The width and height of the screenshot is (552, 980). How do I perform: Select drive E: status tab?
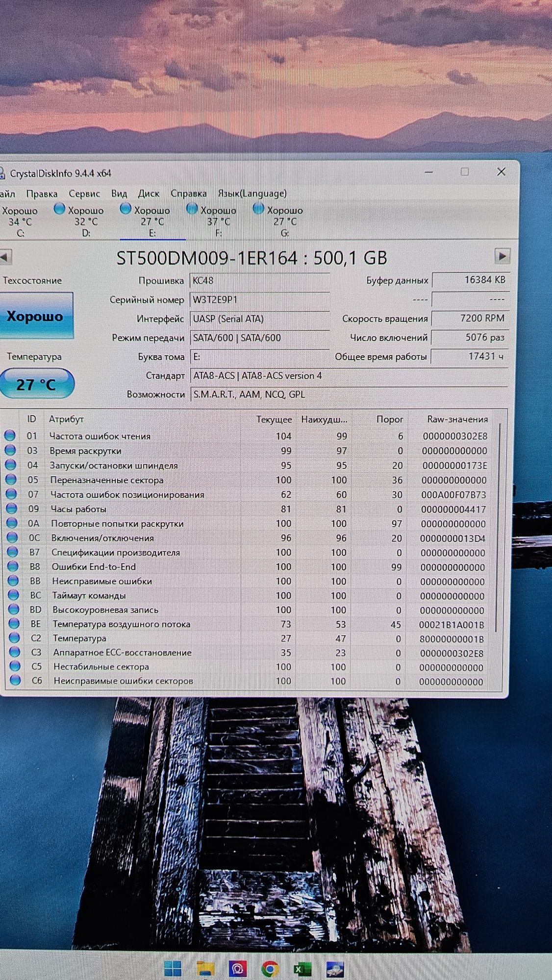(152, 221)
